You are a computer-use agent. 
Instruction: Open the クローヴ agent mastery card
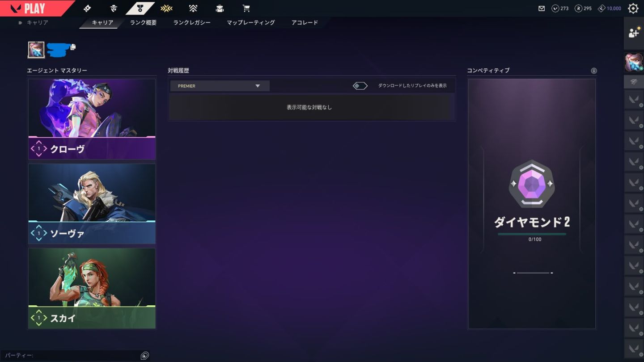(92, 119)
